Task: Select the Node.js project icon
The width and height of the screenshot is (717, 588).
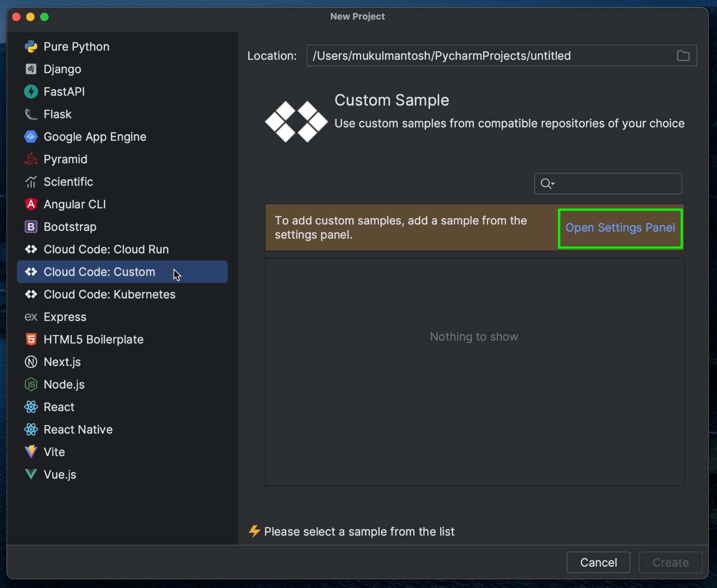Action: [31, 385]
